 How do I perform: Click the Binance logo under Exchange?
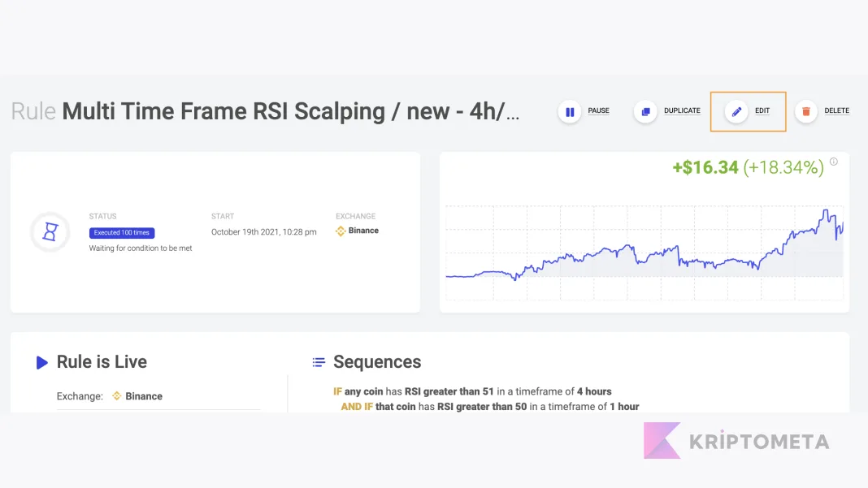tap(341, 231)
